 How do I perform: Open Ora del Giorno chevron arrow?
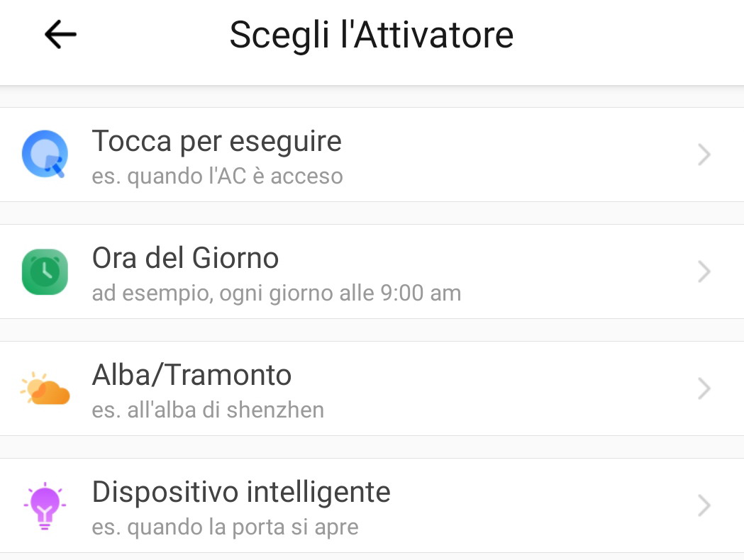click(x=704, y=271)
